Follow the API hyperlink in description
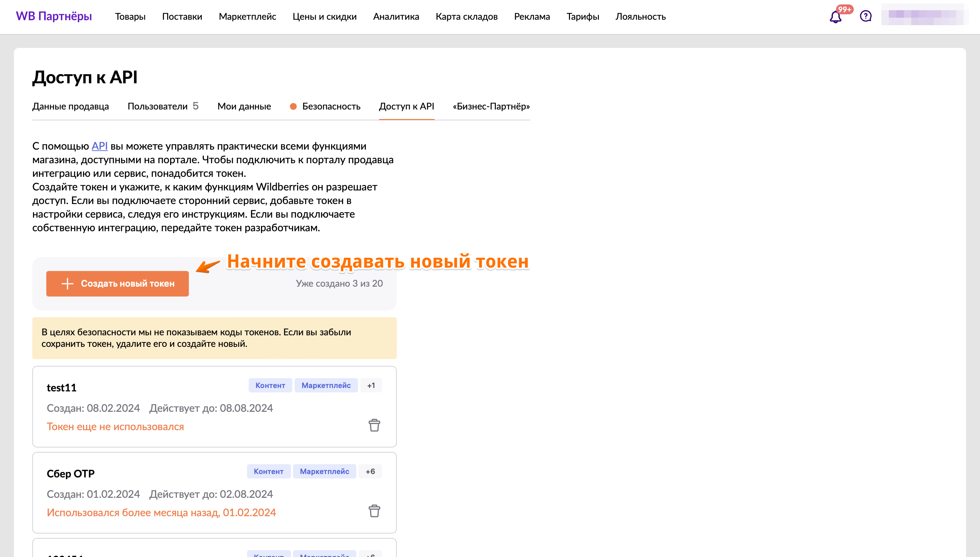980x557 pixels. pyautogui.click(x=99, y=146)
